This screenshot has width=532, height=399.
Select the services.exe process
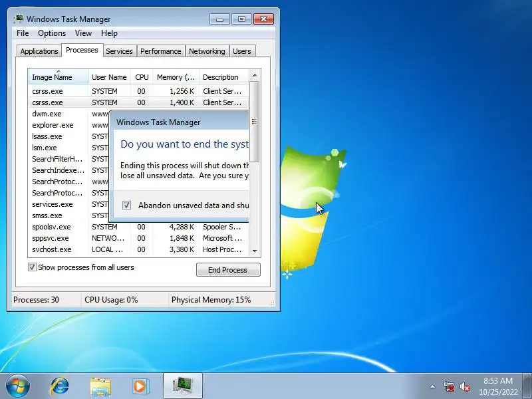click(53, 204)
